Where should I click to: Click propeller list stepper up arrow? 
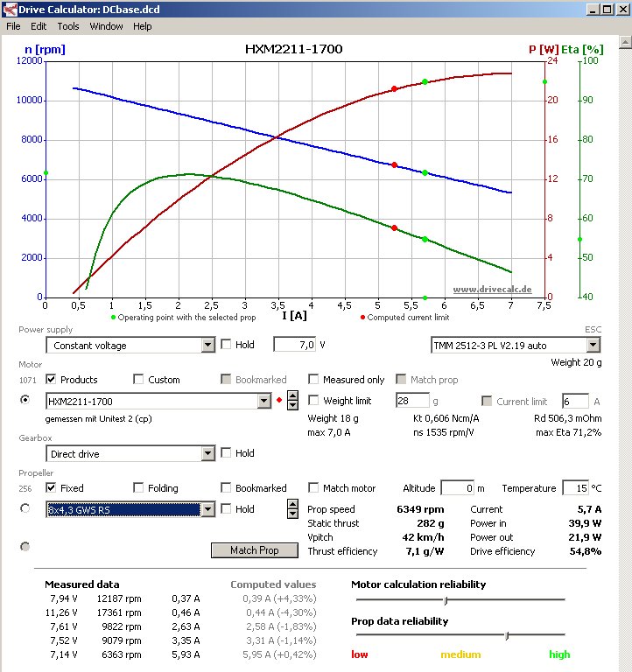[293, 504]
